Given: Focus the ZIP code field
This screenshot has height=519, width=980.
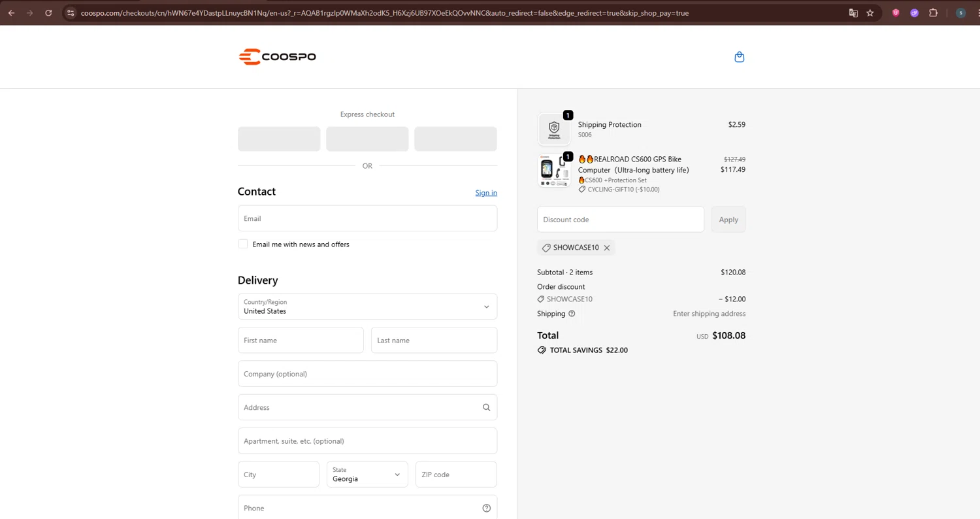Looking at the screenshot, I should (456, 475).
